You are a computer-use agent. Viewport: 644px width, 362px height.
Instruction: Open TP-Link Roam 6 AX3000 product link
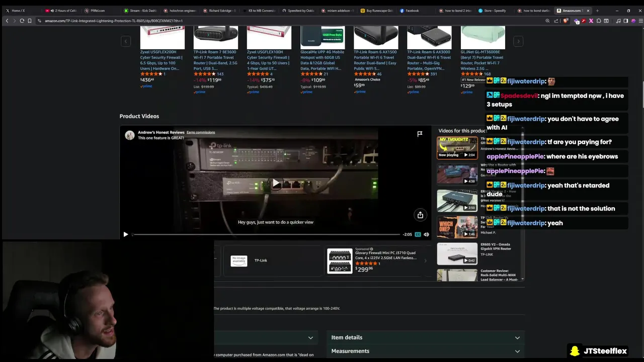click(429, 60)
